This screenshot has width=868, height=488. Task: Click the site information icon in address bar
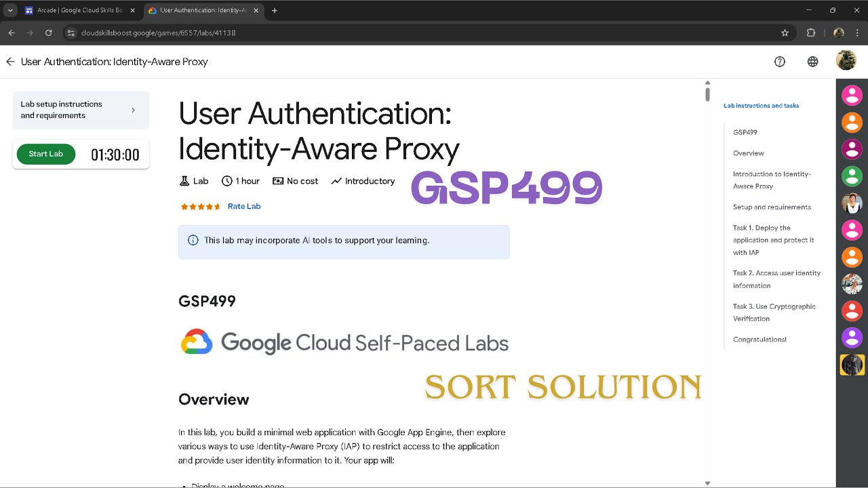(x=71, y=33)
